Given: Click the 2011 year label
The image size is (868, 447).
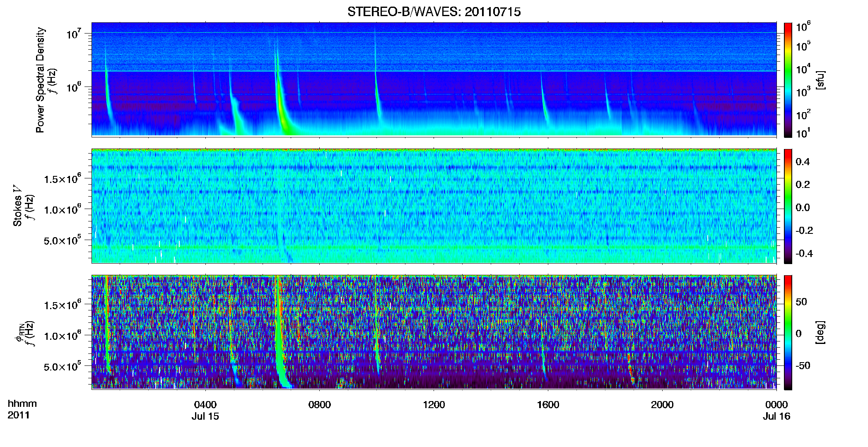Looking at the screenshot, I should [19, 415].
